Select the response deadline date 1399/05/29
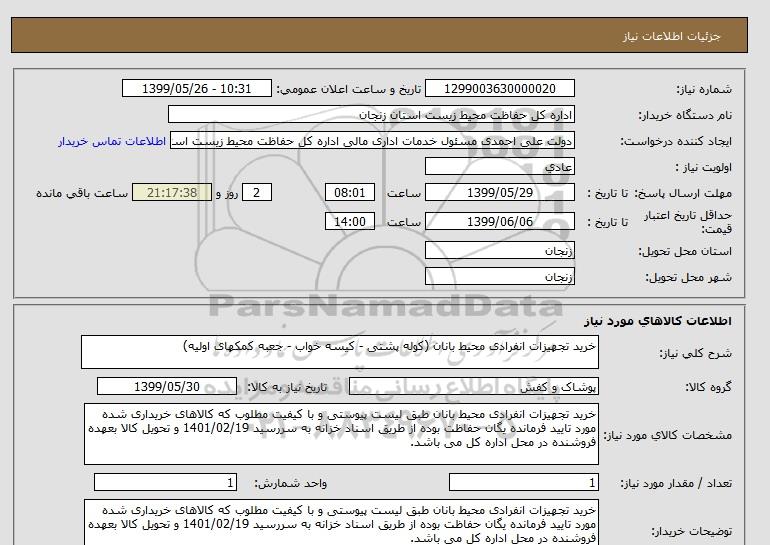This screenshot has width=770, height=545. tap(499, 192)
